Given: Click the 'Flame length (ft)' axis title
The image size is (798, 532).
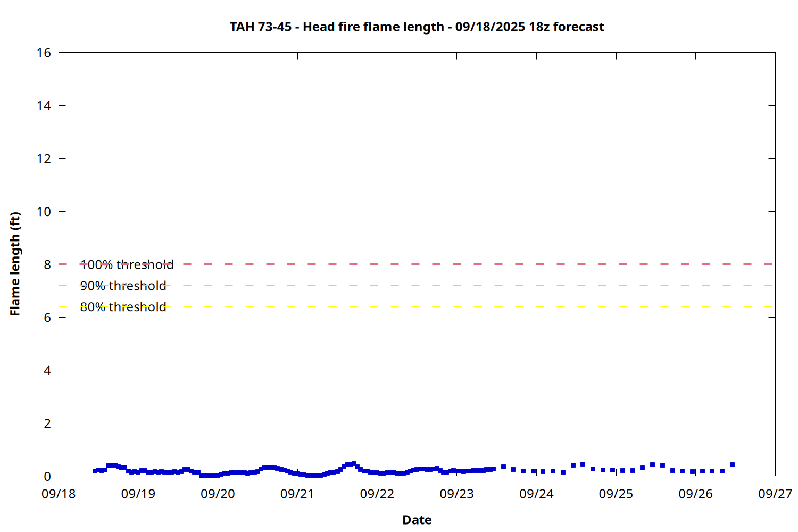Looking at the screenshot, I should [15, 264].
